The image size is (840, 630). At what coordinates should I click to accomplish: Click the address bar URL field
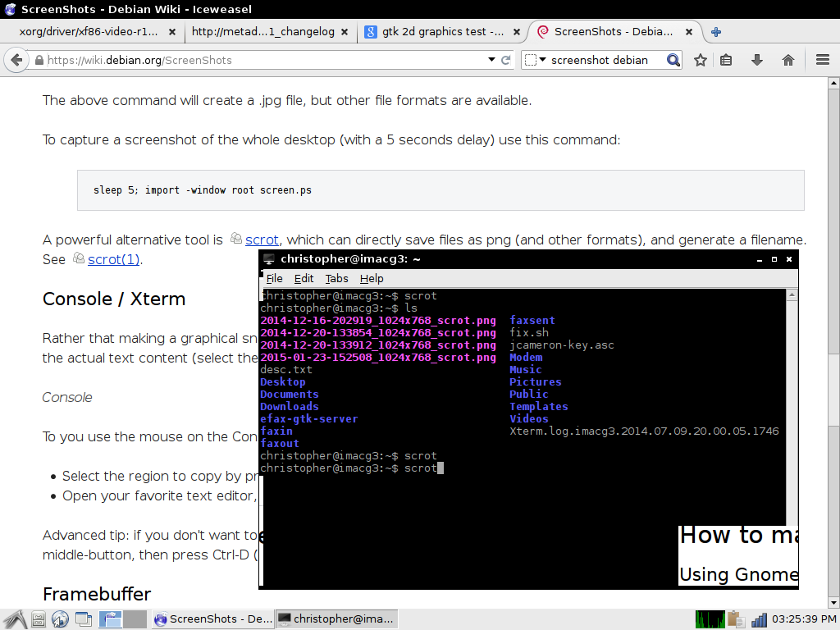click(262, 60)
